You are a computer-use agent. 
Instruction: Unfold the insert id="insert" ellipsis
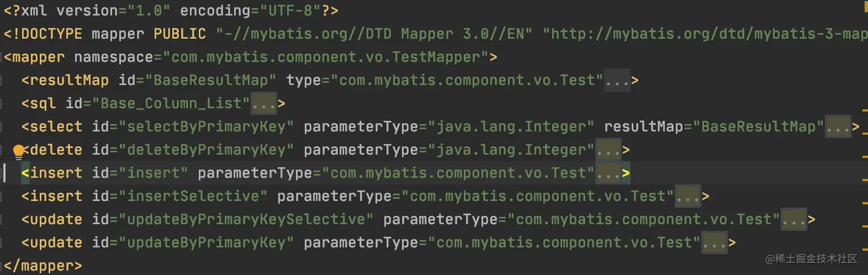tap(609, 173)
